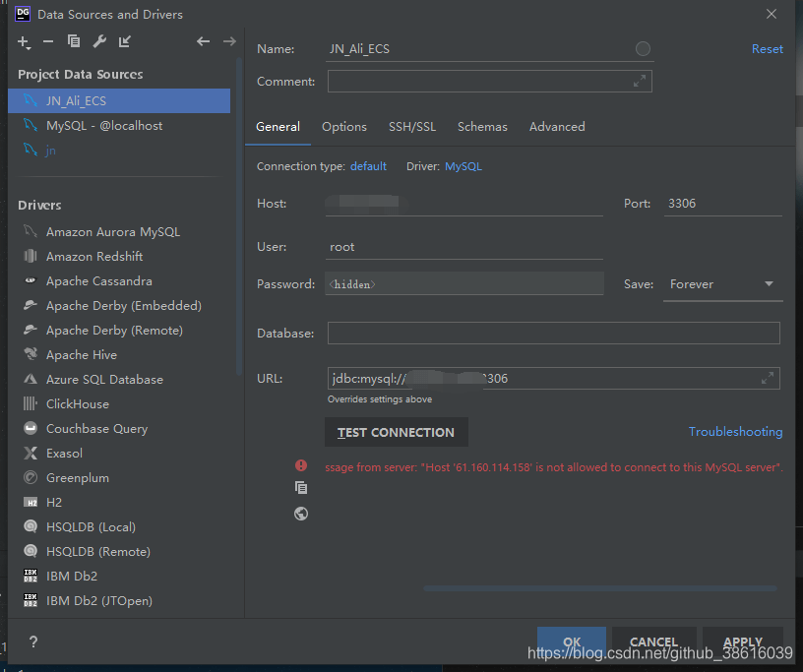Expand the URL field editor
803x672 pixels.
pos(768,379)
